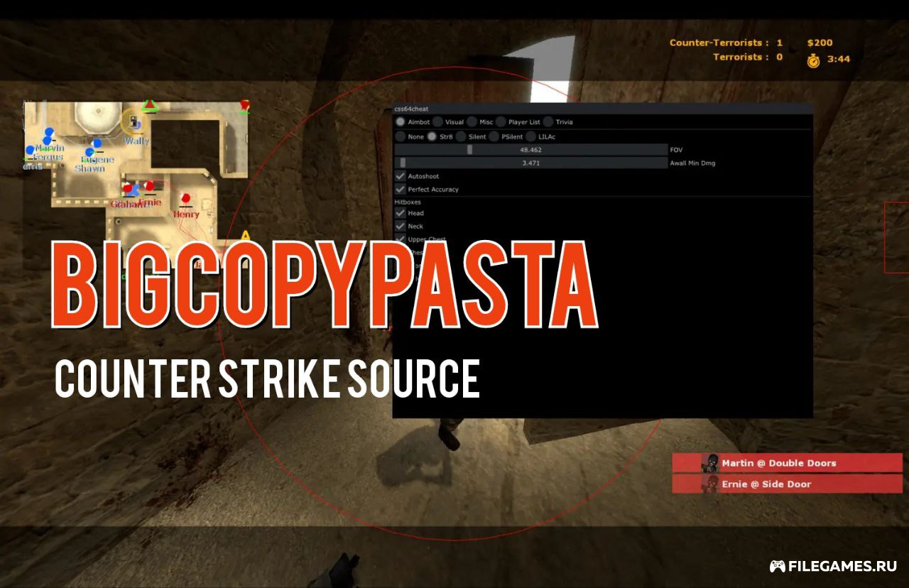Click the FILEGAMES.RU gamepad icon
The width and height of the screenshot is (909, 588).
pyautogui.click(x=777, y=567)
